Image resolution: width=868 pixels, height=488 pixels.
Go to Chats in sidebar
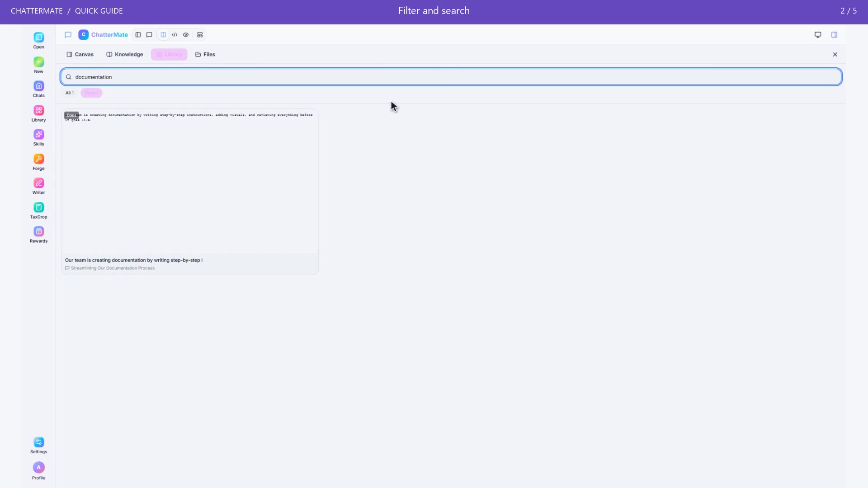[38, 89]
